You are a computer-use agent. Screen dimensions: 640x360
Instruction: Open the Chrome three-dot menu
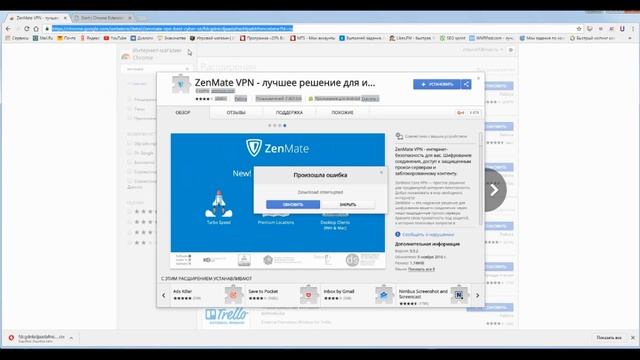[633, 29]
